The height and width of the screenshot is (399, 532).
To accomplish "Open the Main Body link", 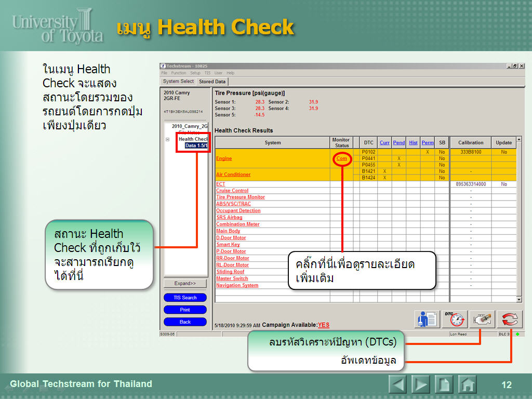I will coord(228,231).
